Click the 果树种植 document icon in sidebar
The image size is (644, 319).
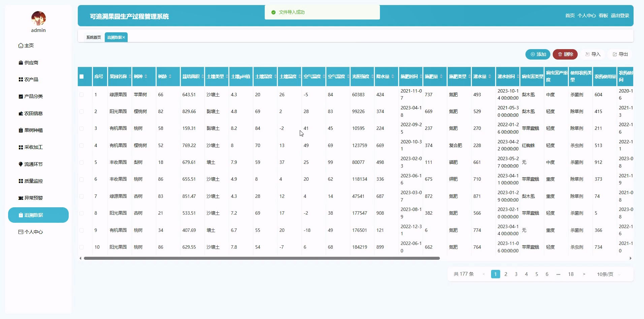pos(21,130)
